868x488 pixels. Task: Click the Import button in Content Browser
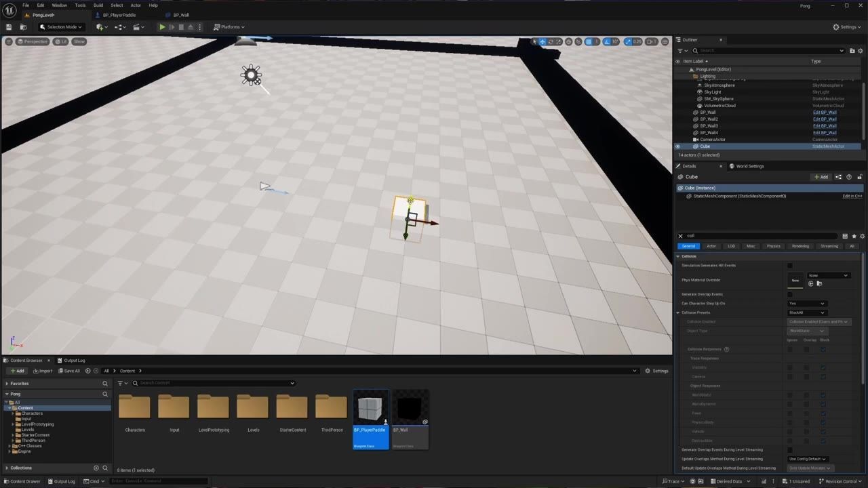tap(43, 371)
